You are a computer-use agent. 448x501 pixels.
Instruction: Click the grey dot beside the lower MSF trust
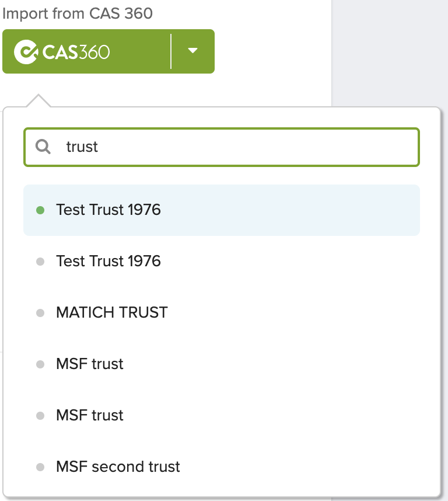point(40,416)
